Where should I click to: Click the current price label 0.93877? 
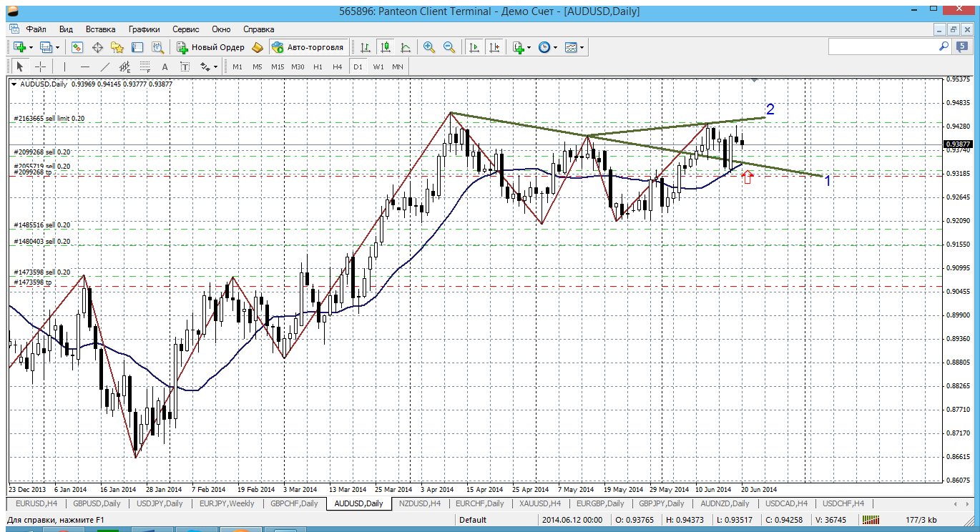957,144
